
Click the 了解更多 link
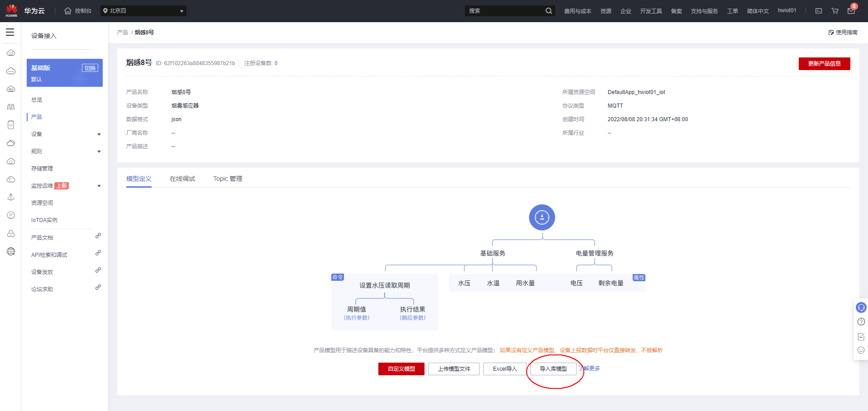click(590, 368)
